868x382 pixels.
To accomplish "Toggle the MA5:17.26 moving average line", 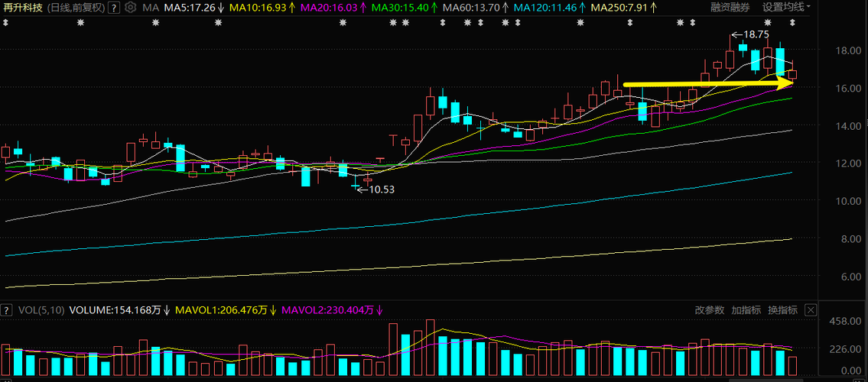I will click(190, 8).
